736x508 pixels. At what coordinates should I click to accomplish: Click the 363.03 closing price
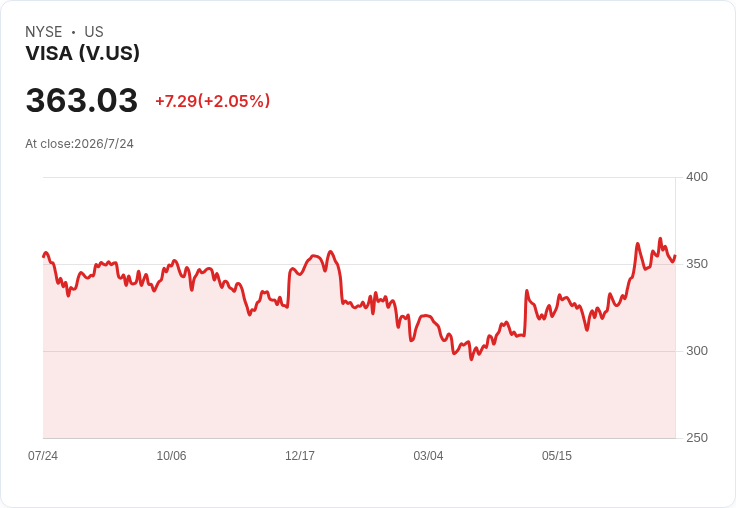click(82, 100)
